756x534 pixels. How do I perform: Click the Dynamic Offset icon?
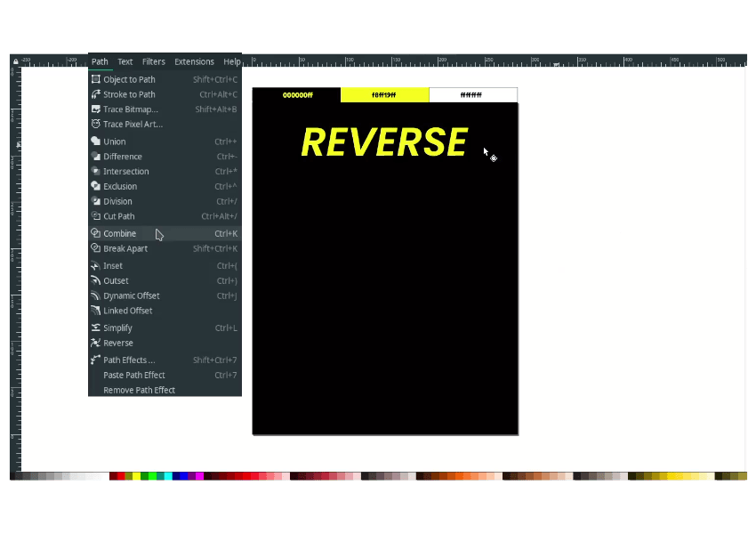pos(96,295)
